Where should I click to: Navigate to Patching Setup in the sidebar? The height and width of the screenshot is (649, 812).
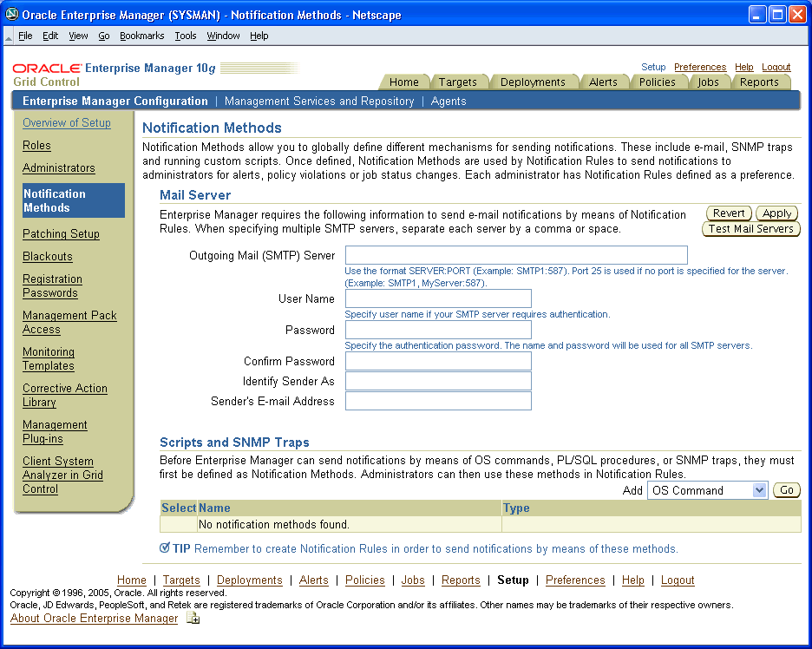[61, 233]
